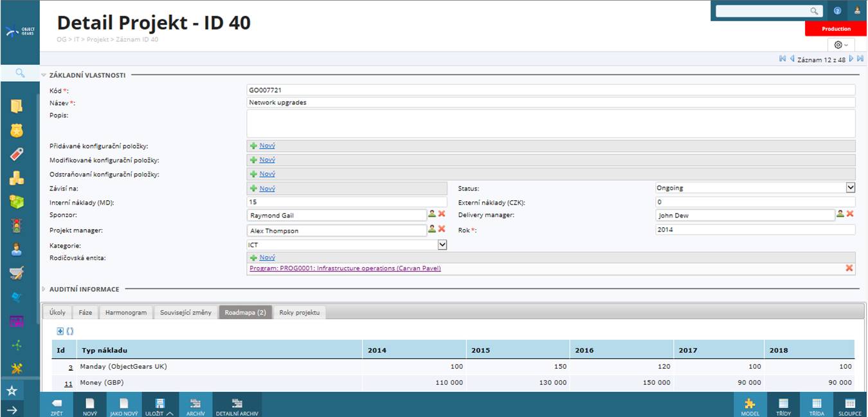
Task: Pick a user for Sponzor
Action: point(432,214)
